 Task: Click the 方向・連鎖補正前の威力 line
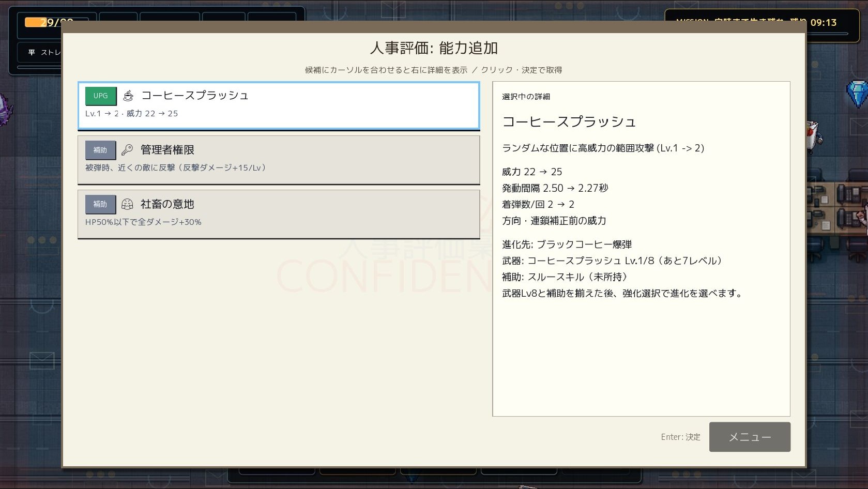(x=554, y=221)
